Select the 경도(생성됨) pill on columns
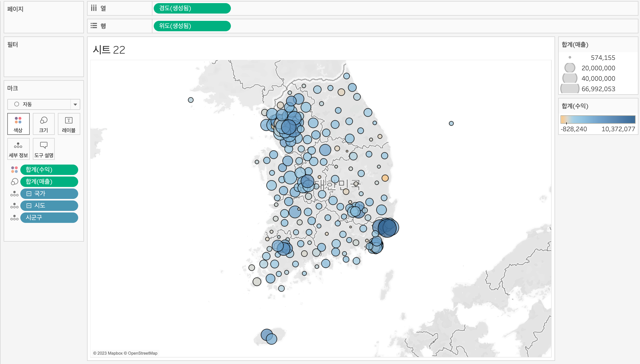The width and height of the screenshot is (640, 364). point(192,8)
